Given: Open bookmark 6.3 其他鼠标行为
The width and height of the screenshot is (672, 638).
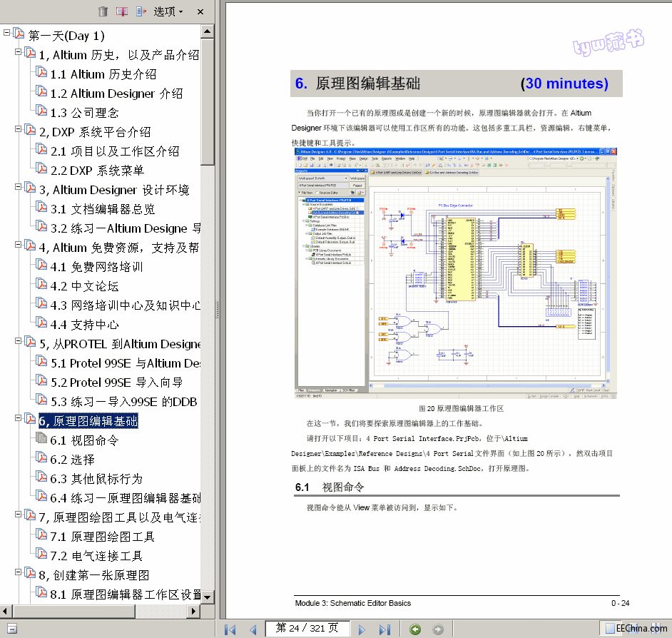Looking at the screenshot, I should [x=96, y=480].
